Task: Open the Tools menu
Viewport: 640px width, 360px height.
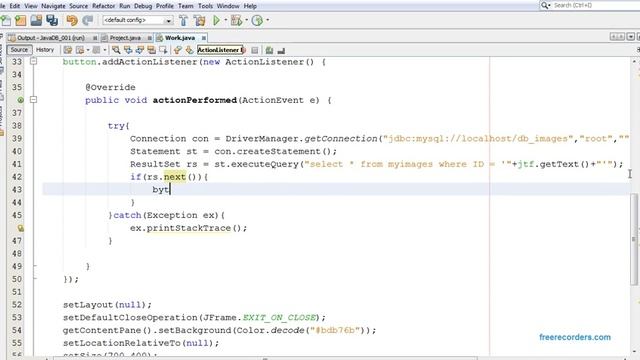Action: click(205, 6)
